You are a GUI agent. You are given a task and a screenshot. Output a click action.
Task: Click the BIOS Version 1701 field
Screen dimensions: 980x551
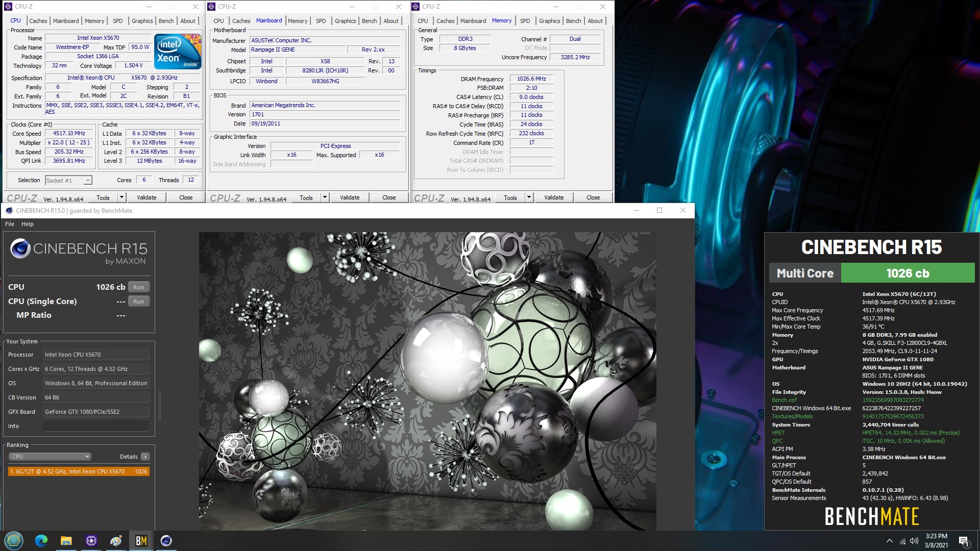click(x=325, y=114)
